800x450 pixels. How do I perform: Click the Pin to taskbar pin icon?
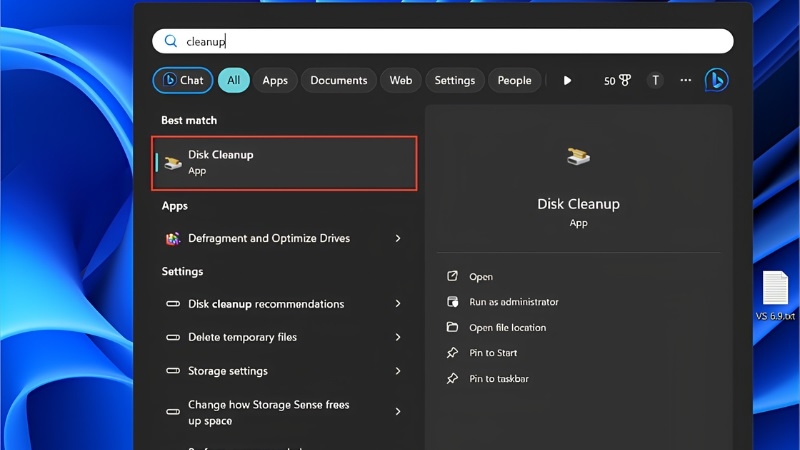(452, 378)
